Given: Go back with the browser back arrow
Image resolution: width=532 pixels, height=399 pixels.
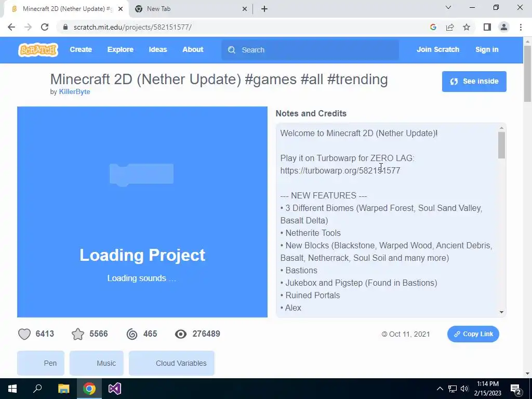Looking at the screenshot, I should coord(11,27).
